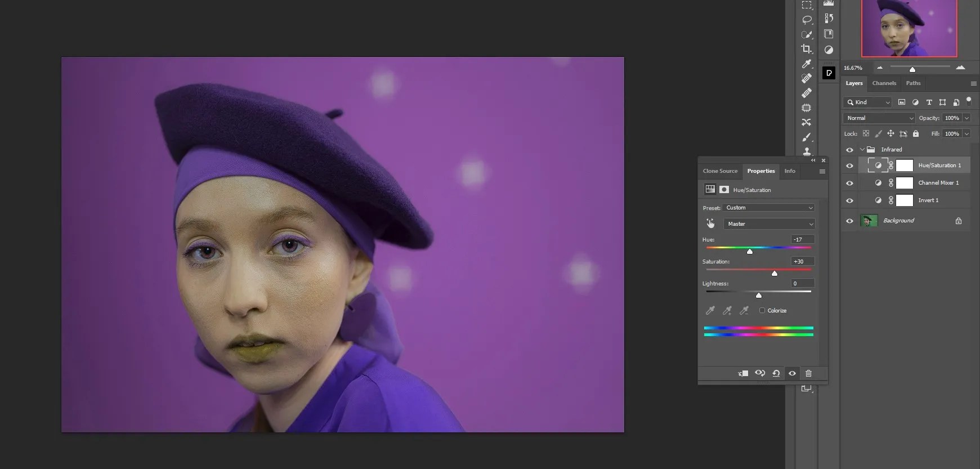This screenshot has width=980, height=469.
Task: Hide the Infrared group
Action: tap(849, 150)
